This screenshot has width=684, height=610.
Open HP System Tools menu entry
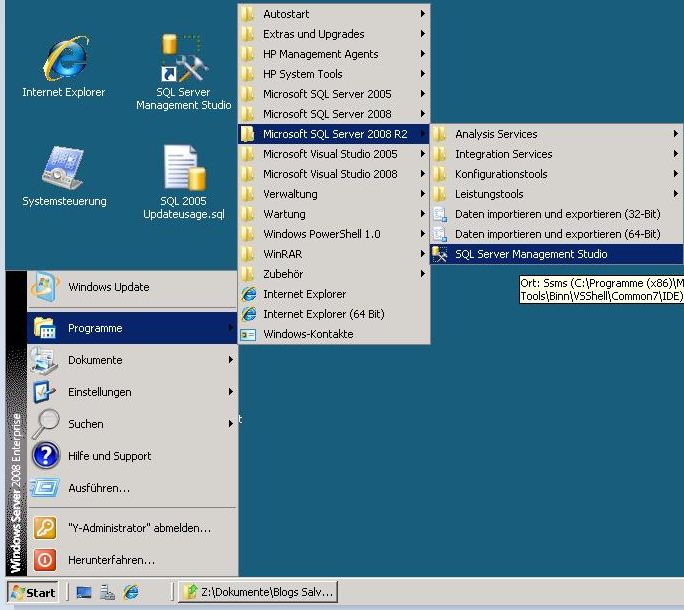pyautogui.click(x=334, y=74)
